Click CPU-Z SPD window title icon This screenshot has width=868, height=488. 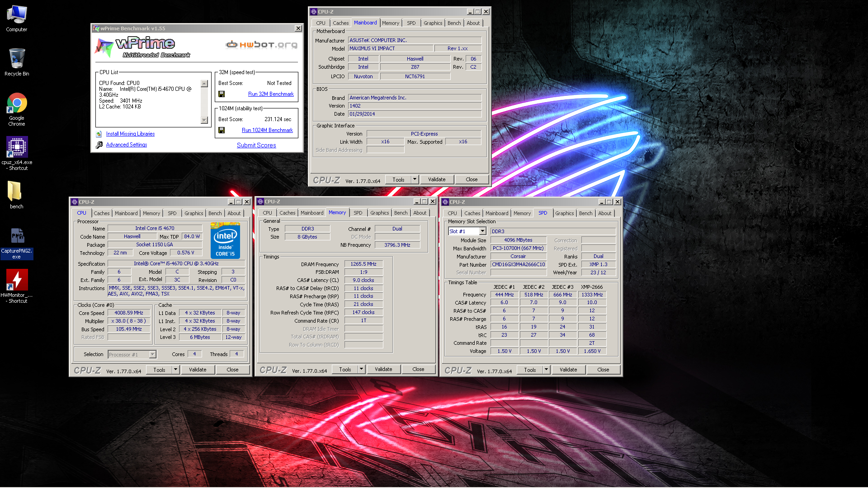coord(445,202)
